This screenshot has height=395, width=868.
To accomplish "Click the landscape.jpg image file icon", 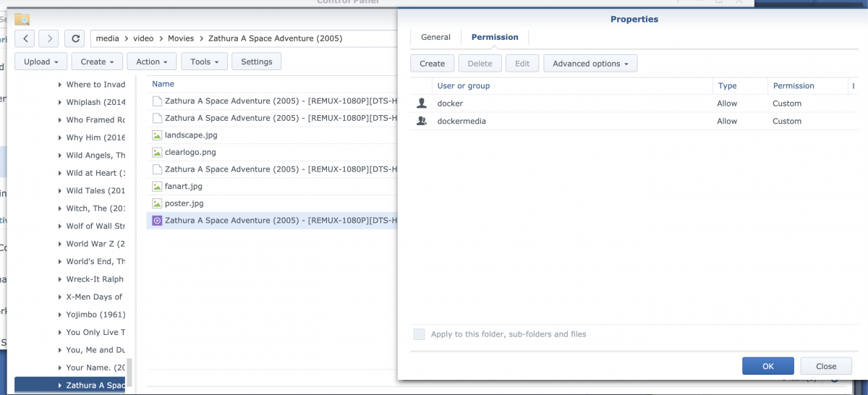I will (157, 135).
